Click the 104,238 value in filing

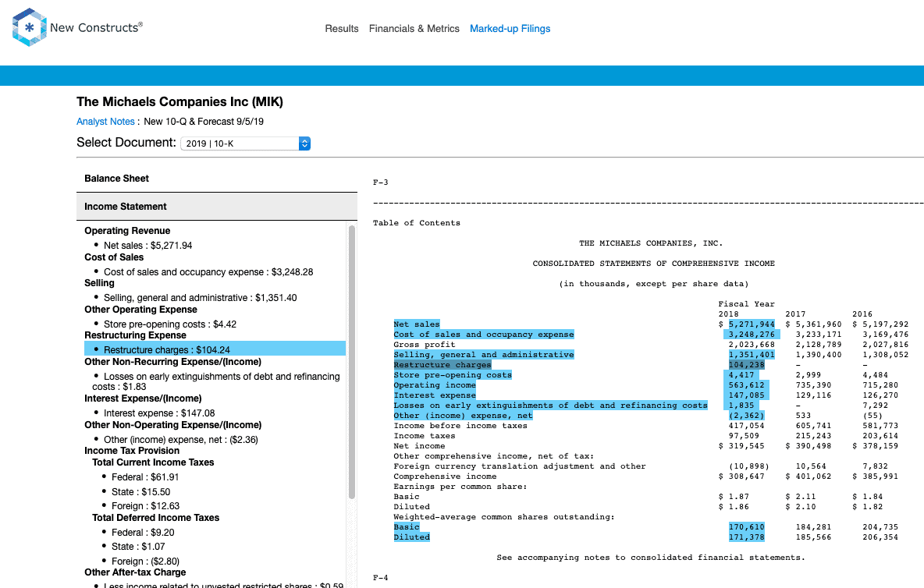pos(746,365)
